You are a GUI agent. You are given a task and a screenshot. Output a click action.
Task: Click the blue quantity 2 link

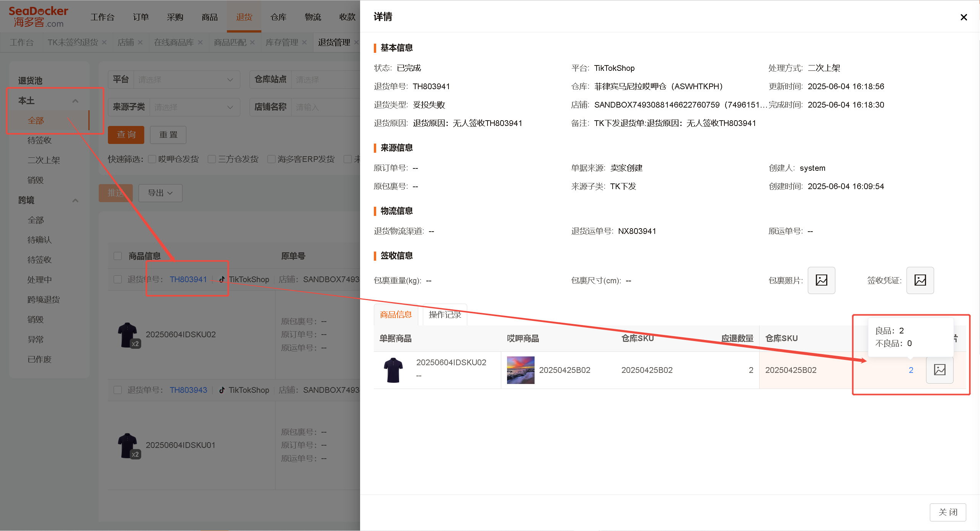pyautogui.click(x=911, y=370)
